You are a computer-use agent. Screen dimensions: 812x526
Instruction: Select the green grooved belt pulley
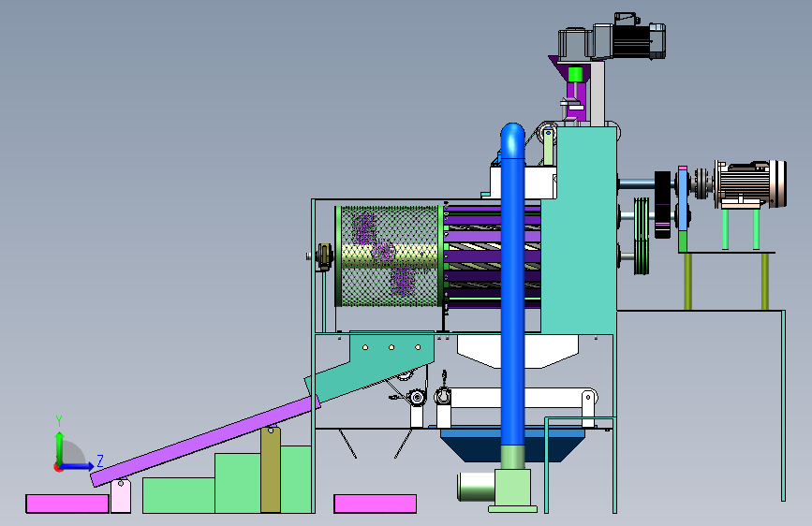(642, 236)
